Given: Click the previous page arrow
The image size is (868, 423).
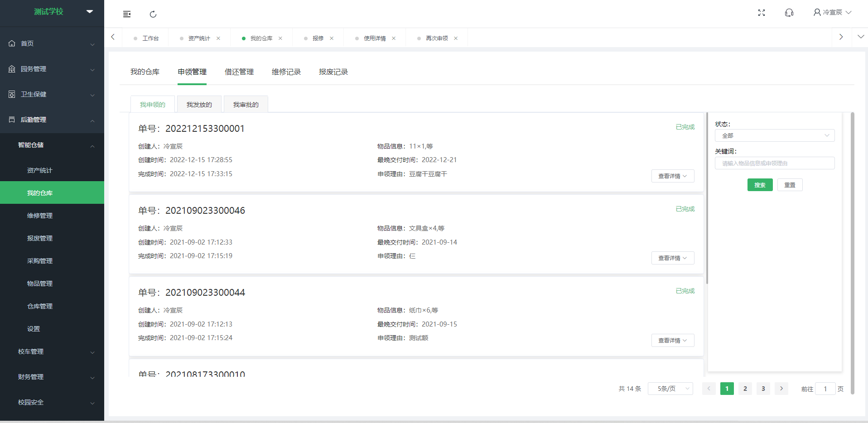Looking at the screenshot, I should tap(709, 389).
